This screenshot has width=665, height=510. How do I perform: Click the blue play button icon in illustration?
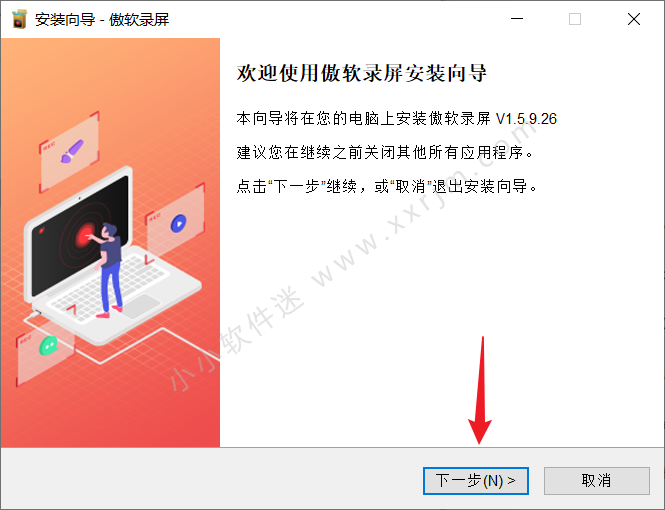pos(179,223)
